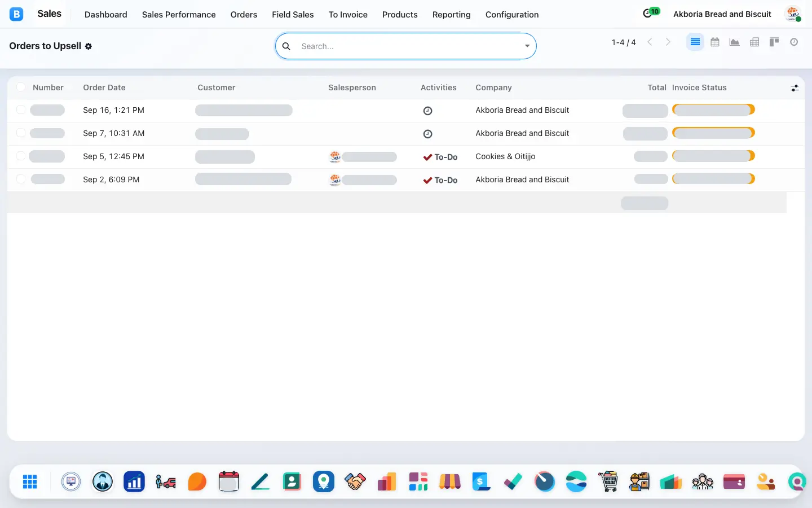Open the handshake app in the dock

[355, 481]
